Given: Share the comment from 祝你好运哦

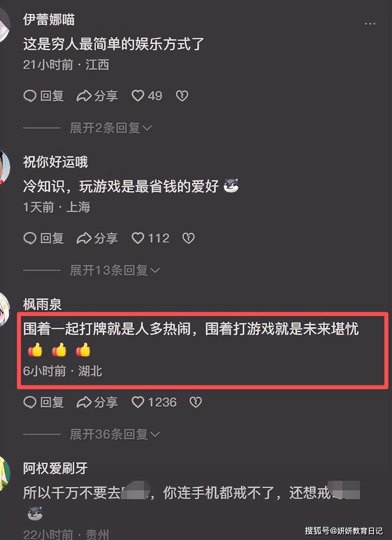Looking at the screenshot, I should (x=97, y=238).
